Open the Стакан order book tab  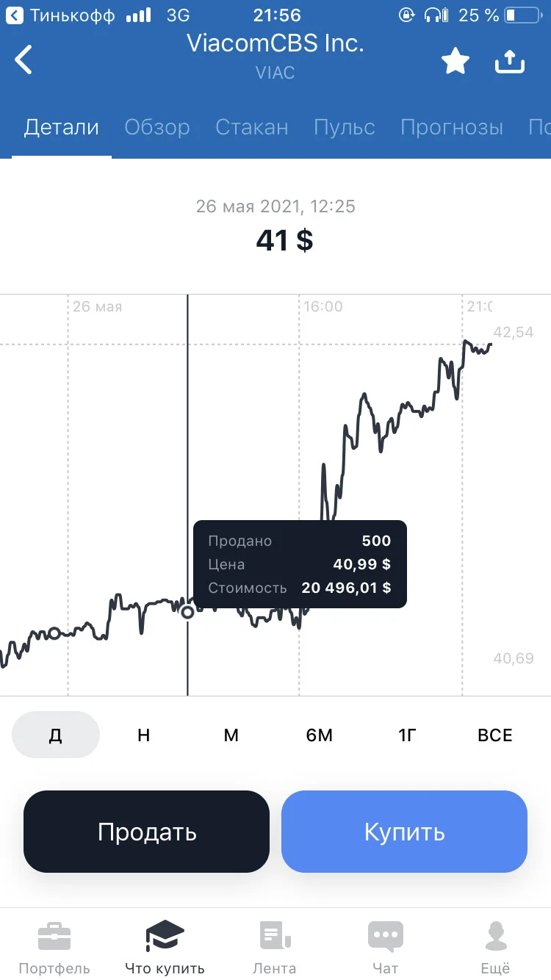click(x=252, y=127)
